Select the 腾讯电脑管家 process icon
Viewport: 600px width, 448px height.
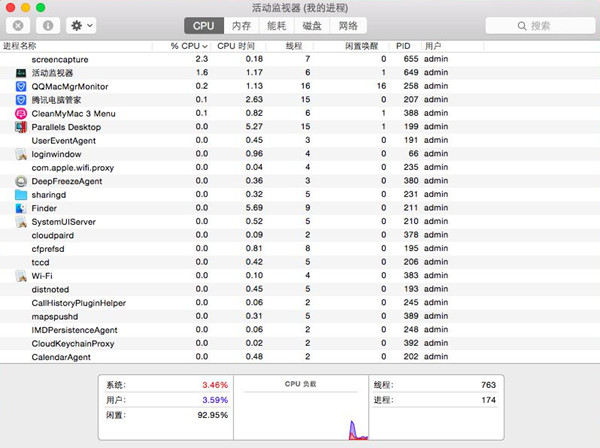[x=22, y=100]
